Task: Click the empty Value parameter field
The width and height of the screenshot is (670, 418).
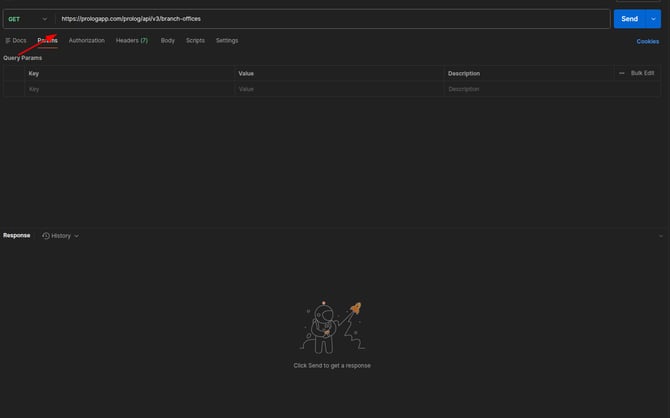Action: pos(340,89)
